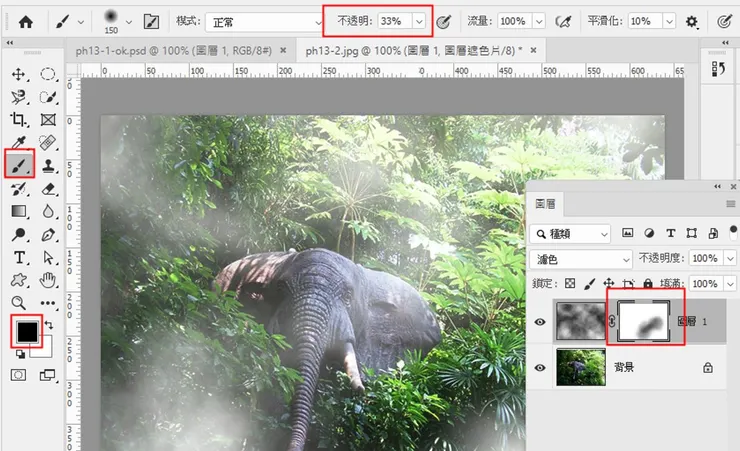Enable airbrush-style build-up
The image size is (740, 451).
coord(563,22)
